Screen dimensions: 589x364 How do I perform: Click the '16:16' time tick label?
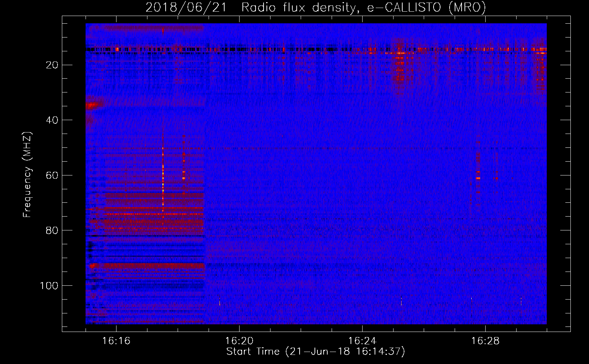(x=116, y=341)
